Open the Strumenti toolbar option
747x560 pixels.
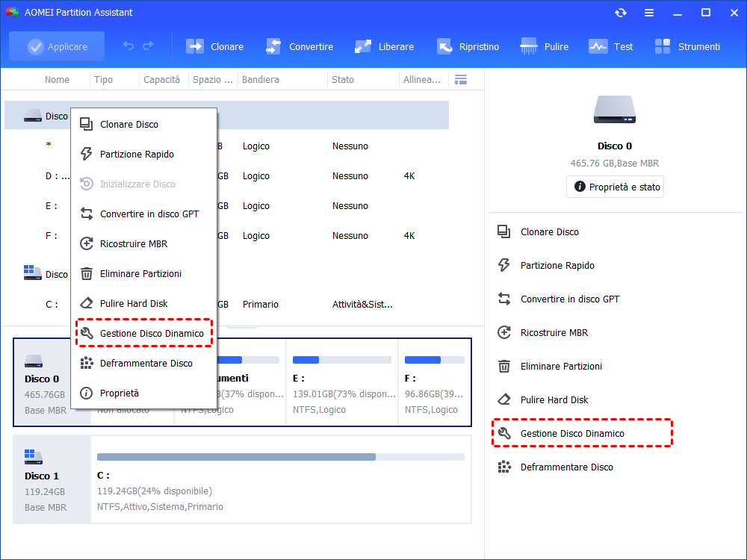[687, 46]
